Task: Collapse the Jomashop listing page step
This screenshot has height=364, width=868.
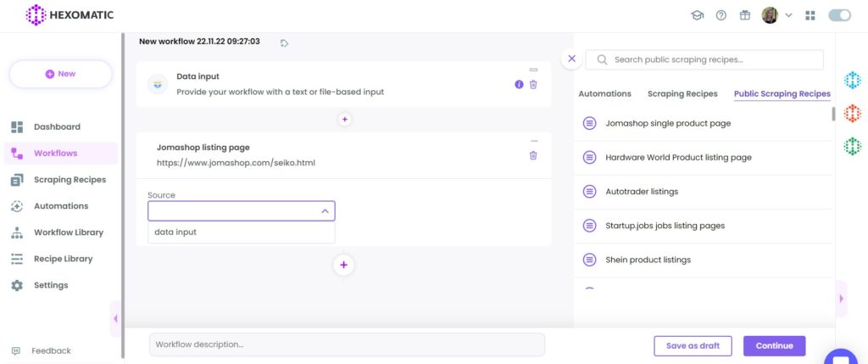Action: (534, 141)
